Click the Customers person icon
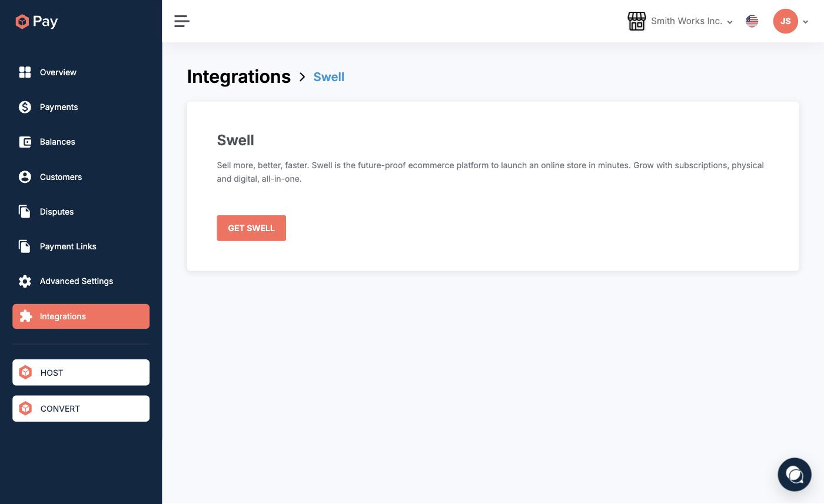Viewport: 824px width, 504px height. 25,177
